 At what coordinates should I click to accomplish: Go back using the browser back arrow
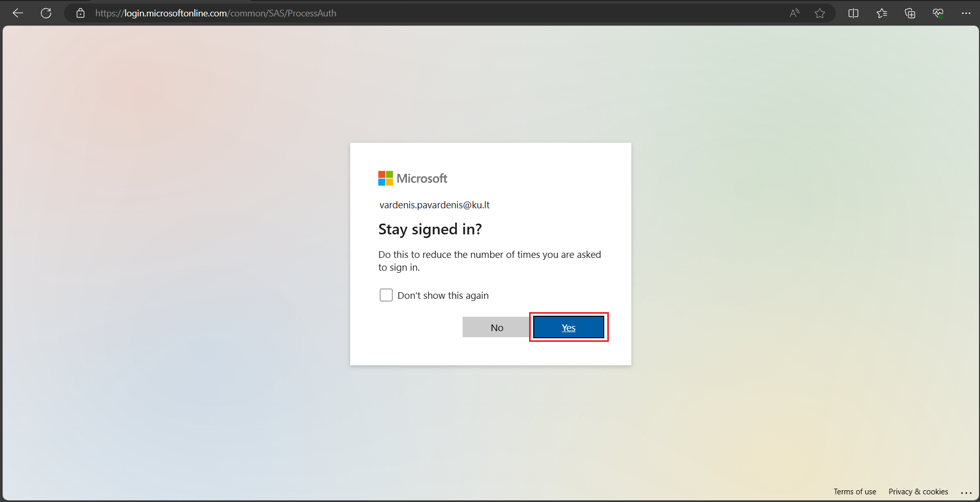click(x=18, y=13)
